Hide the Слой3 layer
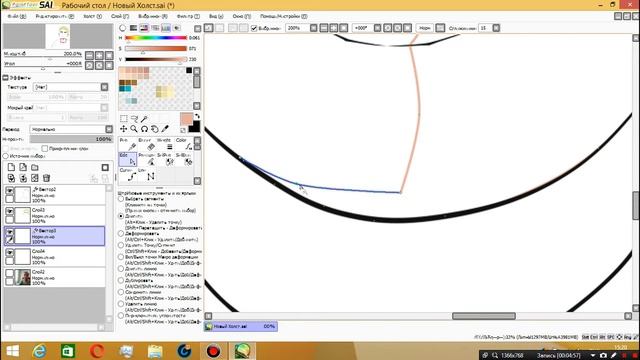Image resolution: width=640 pixels, height=360 pixels. click(9, 211)
